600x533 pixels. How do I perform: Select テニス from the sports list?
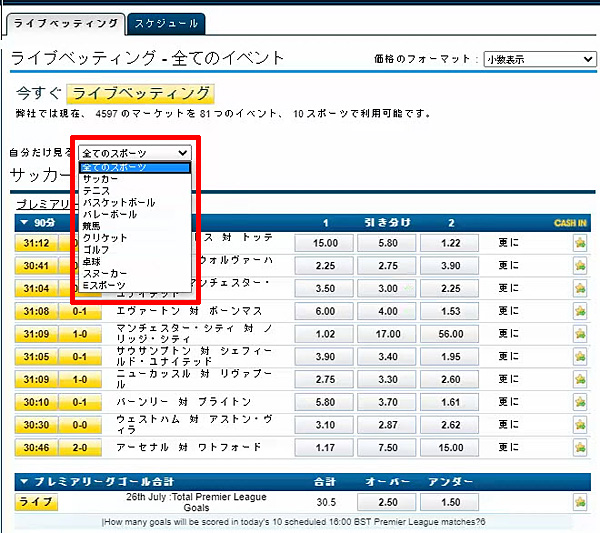(x=135, y=191)
